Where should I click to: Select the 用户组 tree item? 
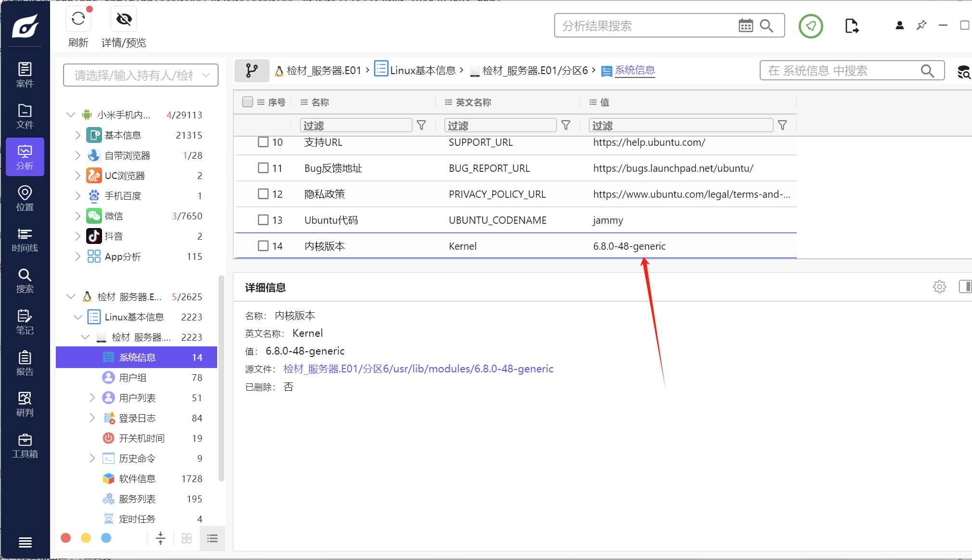coord(133,378)
